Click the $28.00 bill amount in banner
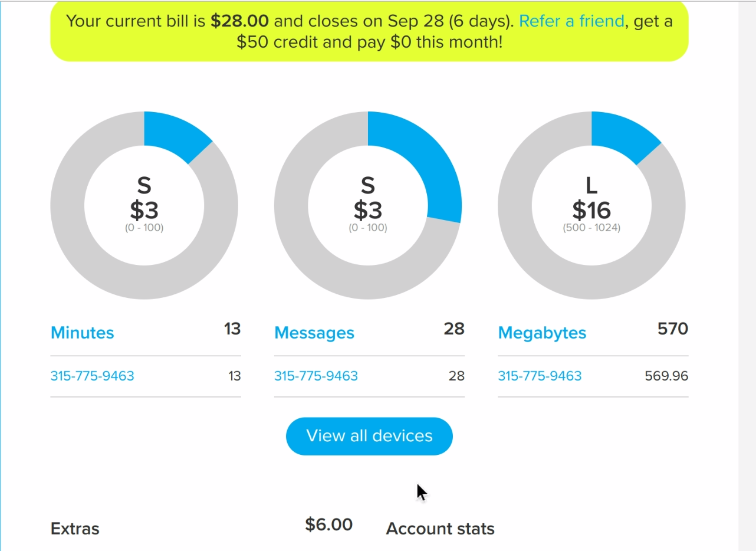The image size is (756, 551). click(x=239, y=22)
